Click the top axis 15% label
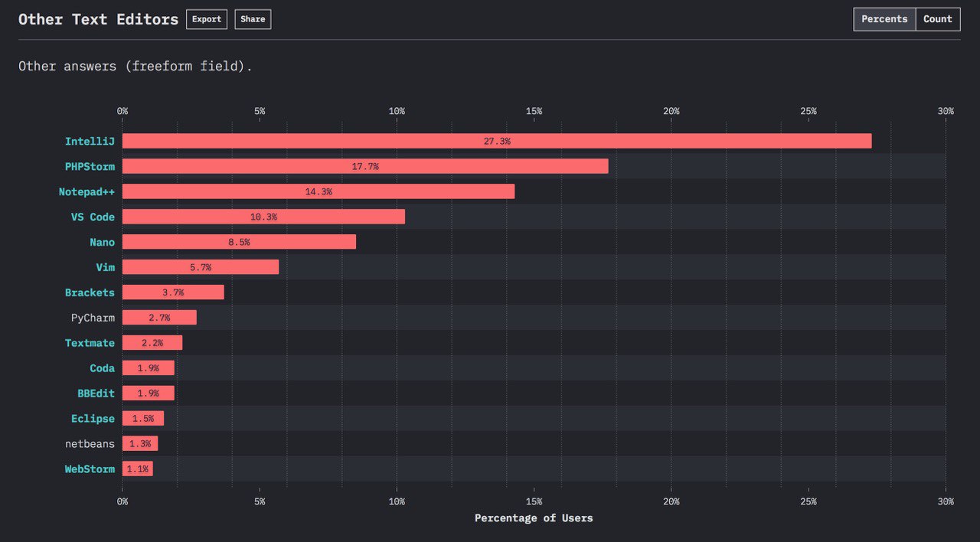 pos(534,112)
